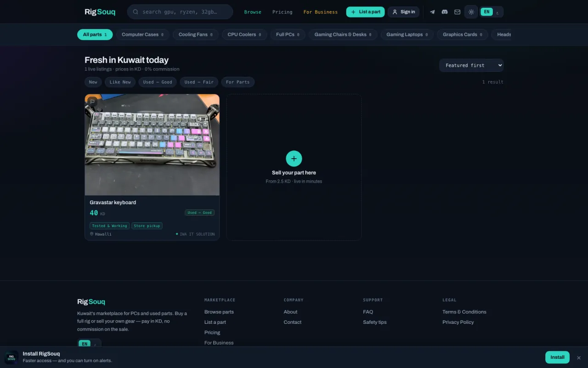Viewport: 588px width, 368px height.
Task: Click the RigSouq logo in the header
Action: coord(100,12)
